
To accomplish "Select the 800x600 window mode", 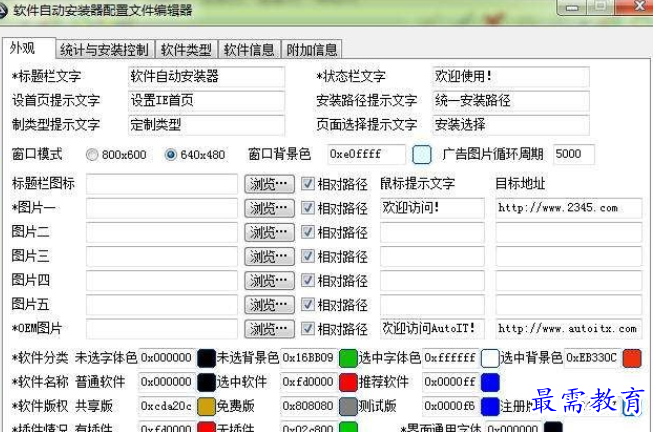I will tap(93, 155).
